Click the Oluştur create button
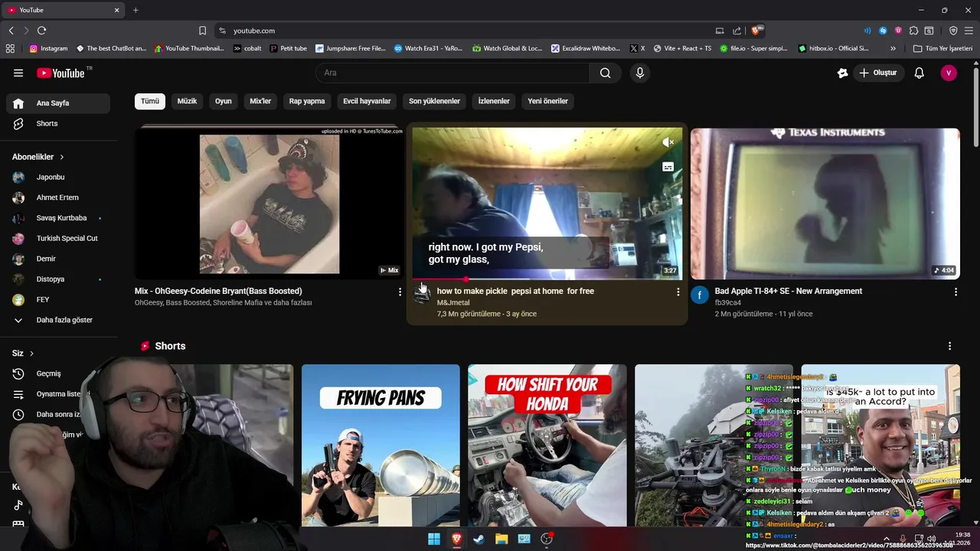980x551 pixels. click(x=878, y=73)
